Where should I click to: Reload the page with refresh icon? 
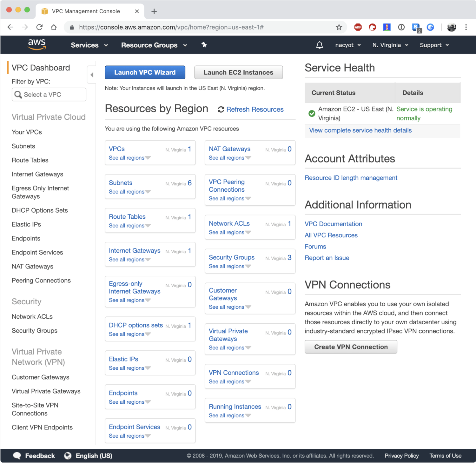pyautogui.click(x=39, y=27)
